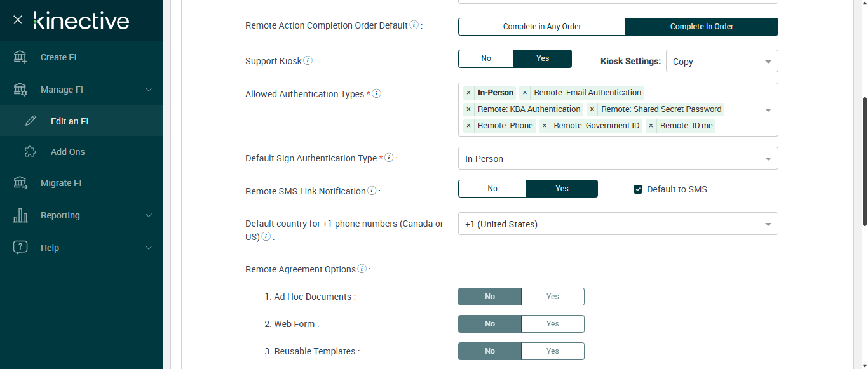This screenshot has height=369, width=868.
Task: Click the Add-Ons puzzle piece icon
Action: click(x=31, y=152)
